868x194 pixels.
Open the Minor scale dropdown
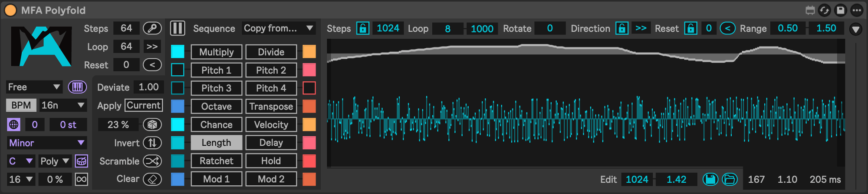tap(46, 143)
